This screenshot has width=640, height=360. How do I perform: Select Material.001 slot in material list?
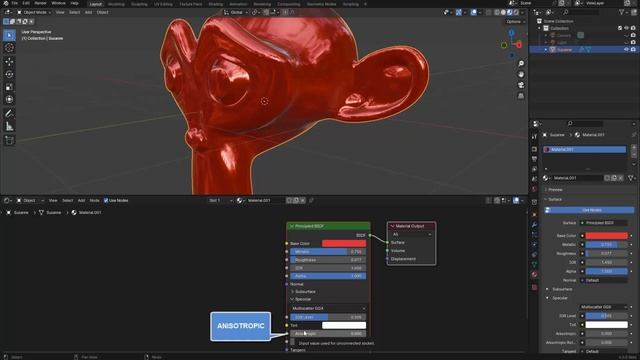[x=584, y=149]
